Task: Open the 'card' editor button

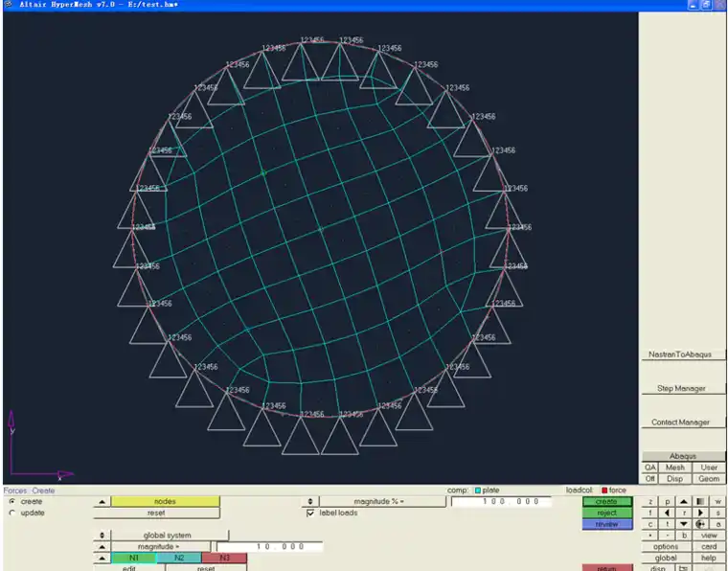Action: click(709, 547)
